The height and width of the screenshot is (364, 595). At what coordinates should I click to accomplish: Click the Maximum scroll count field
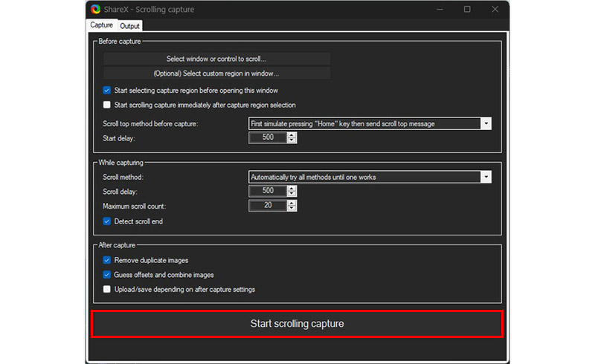[x=268, y=206]
